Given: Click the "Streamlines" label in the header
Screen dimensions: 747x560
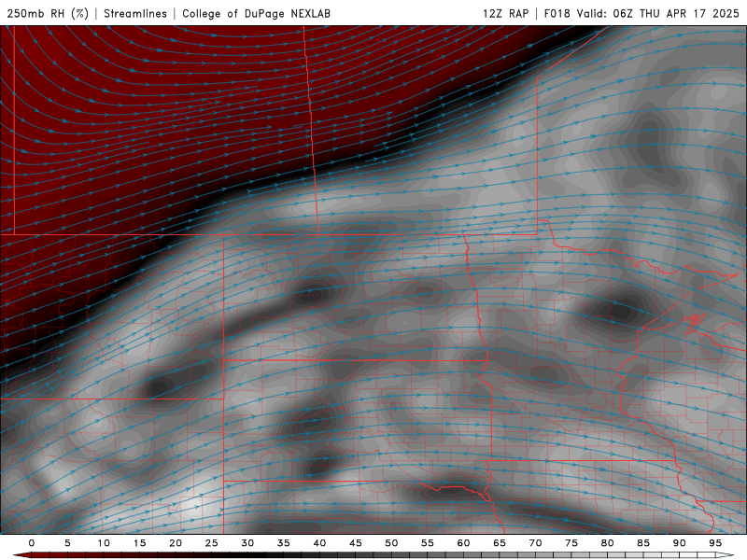Looking at the screenshot, I should (135, 13).
